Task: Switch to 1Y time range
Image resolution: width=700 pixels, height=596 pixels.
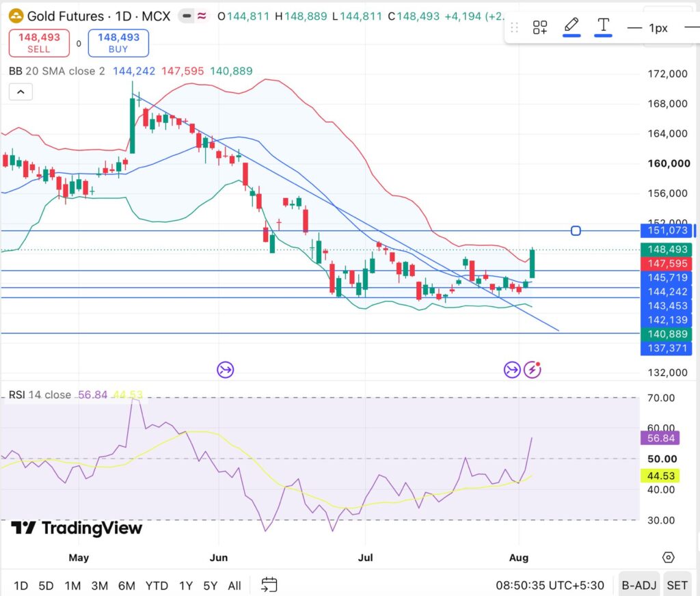Action: click(186, 585)
